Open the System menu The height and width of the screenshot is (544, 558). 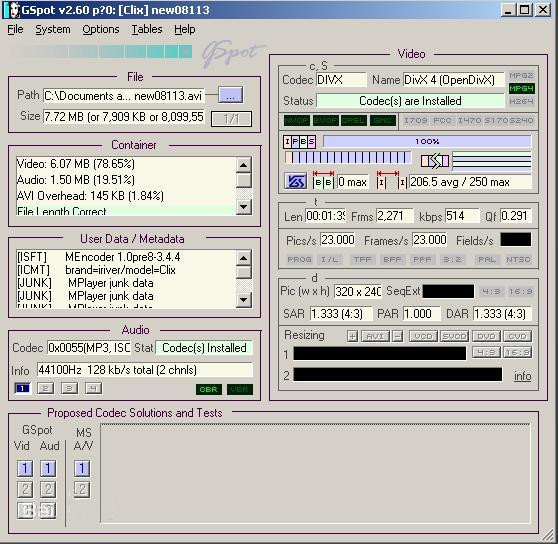[53, 29]
